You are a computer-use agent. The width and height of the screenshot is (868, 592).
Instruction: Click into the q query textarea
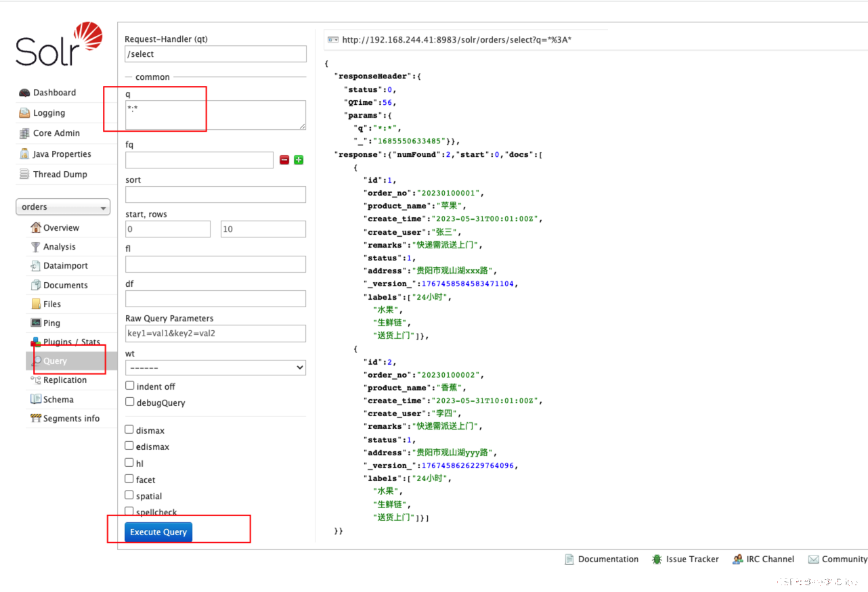pos(215,115)
